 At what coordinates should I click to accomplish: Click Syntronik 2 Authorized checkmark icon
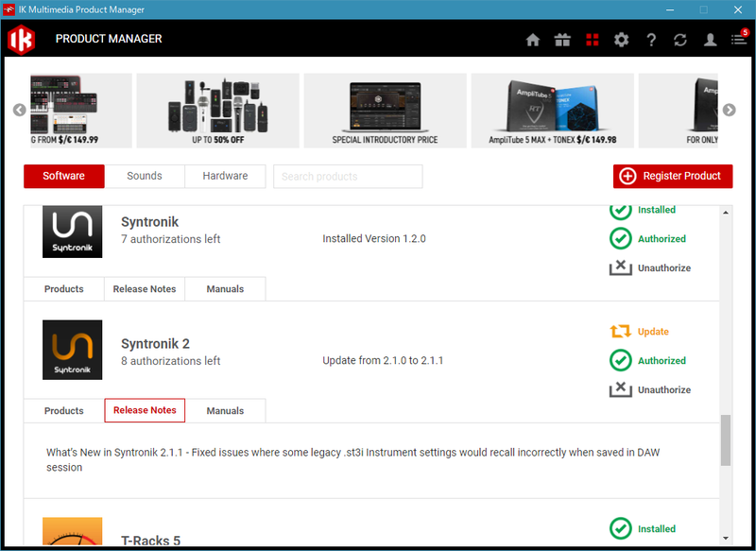coord(621,361)
